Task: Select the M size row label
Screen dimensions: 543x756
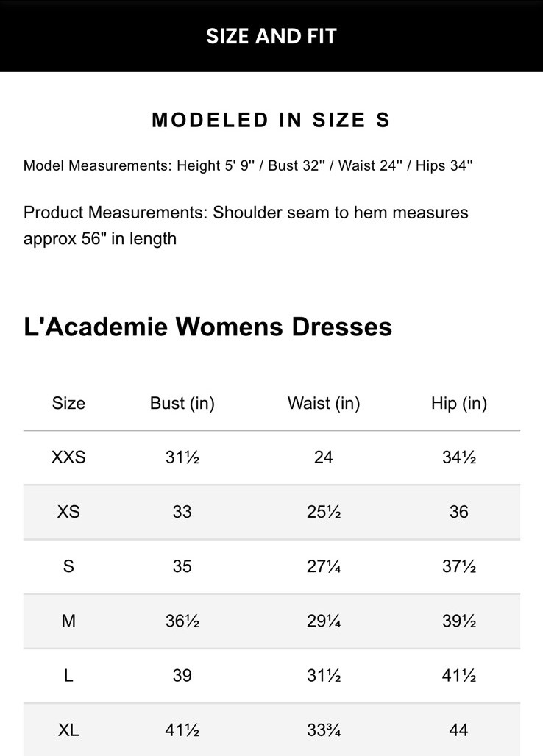Action: [68, 621]
